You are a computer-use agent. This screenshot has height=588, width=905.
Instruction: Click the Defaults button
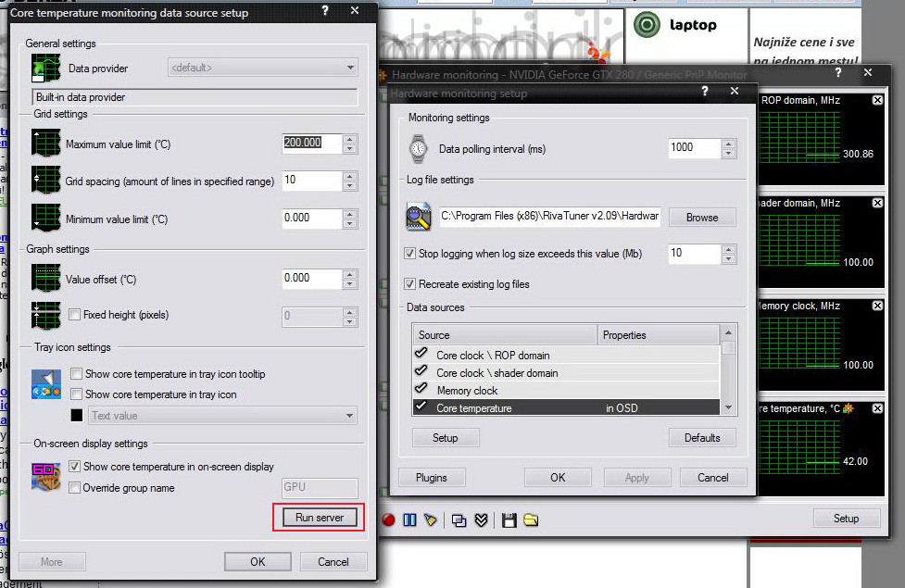pos(702,437)
